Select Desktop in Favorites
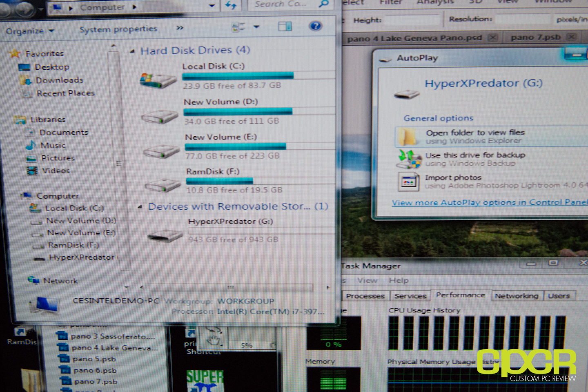Viewport: 588px width, 392px height. (x=52, y=67)
